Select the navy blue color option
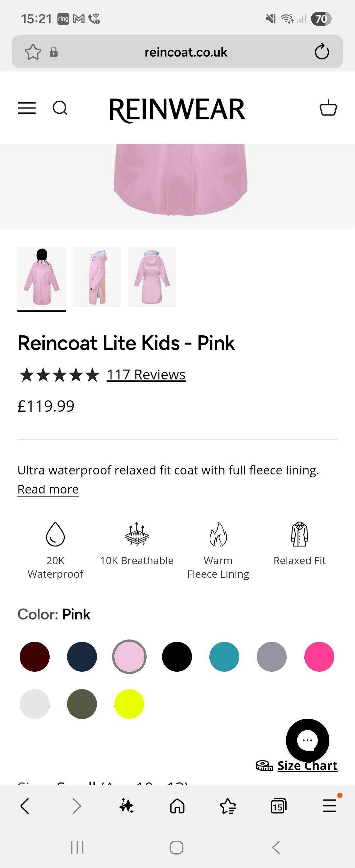The image size is (355, 868). [x=82, y=657]
